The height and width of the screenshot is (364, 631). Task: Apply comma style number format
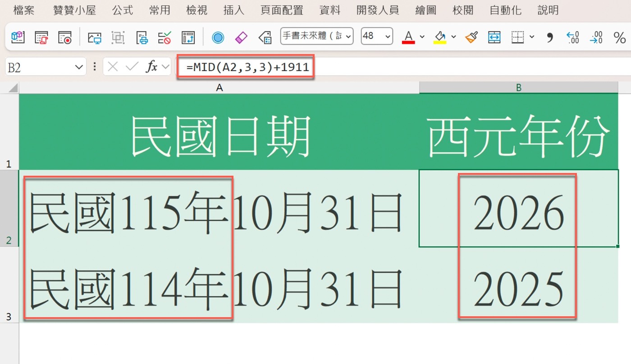coord(549,37)
